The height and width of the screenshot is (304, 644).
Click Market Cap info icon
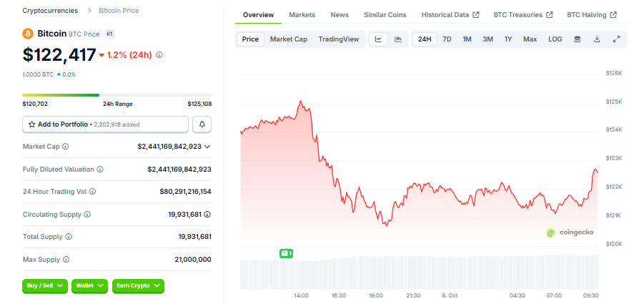[x=66, y=147]
